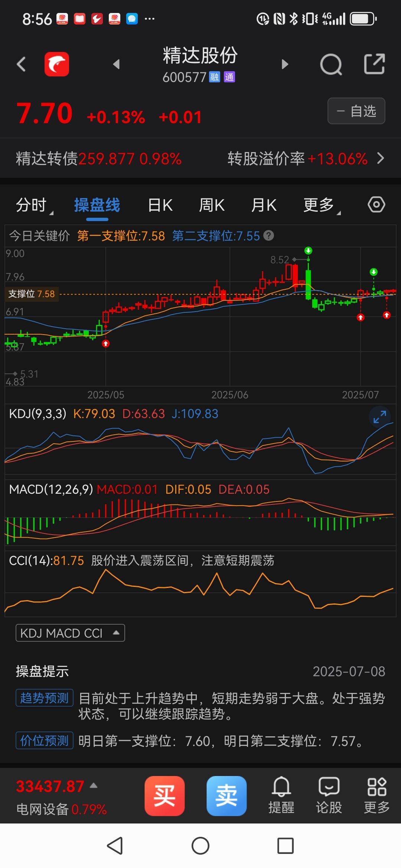Tap the Bluetooth status icon

point(294,19)
